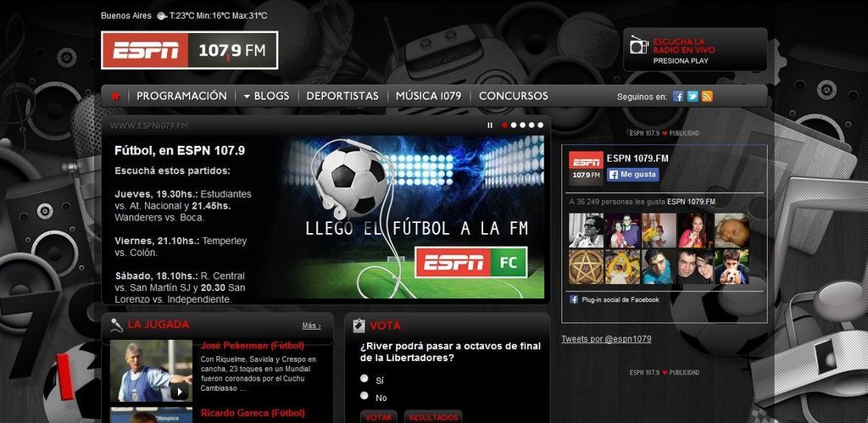Jump to the second slide dot
Screen dimensions: 868x423
click(514, 125)
